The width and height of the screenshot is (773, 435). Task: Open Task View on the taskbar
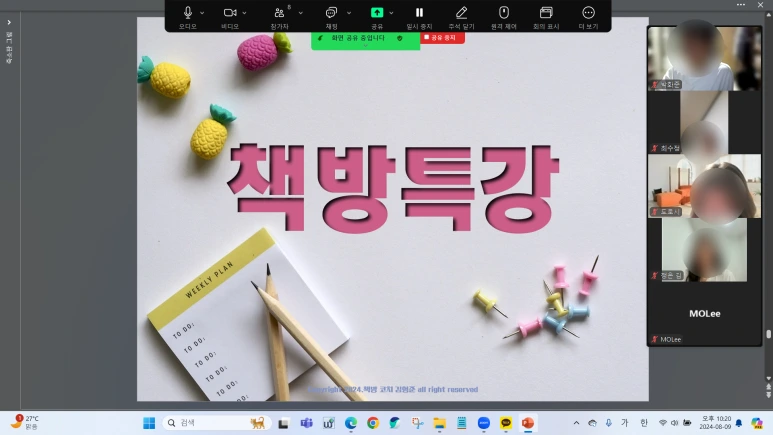283,423
